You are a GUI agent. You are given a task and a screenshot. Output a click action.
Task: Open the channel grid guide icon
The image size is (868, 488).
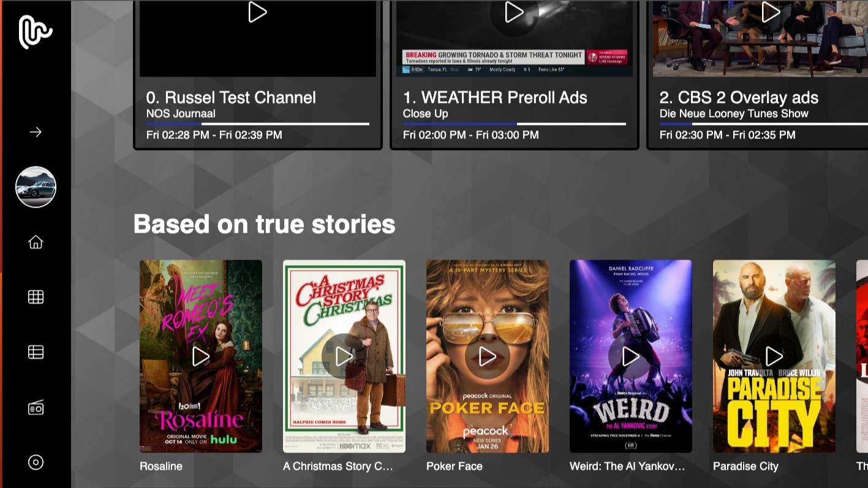(x=36, y=297)
